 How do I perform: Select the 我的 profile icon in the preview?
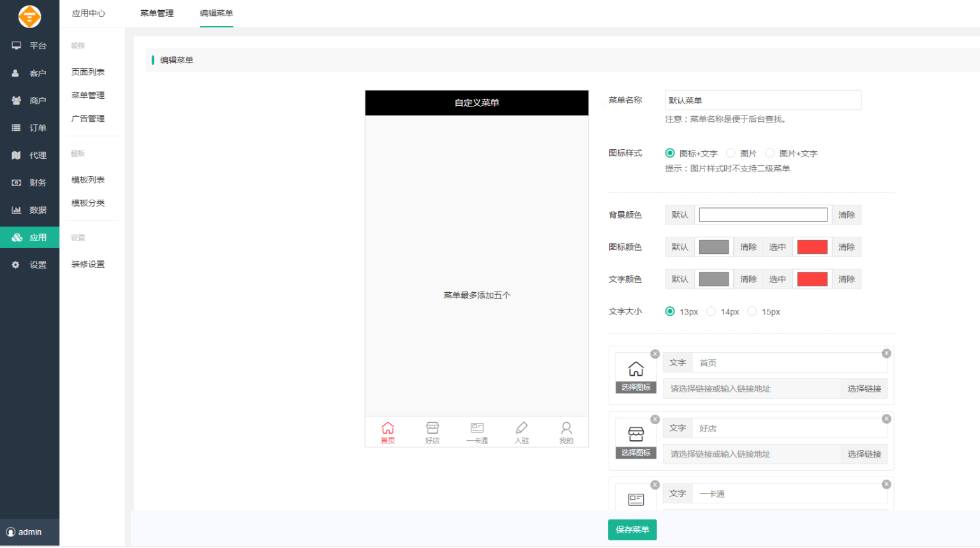pyautogui.click(x=566, y=427)
